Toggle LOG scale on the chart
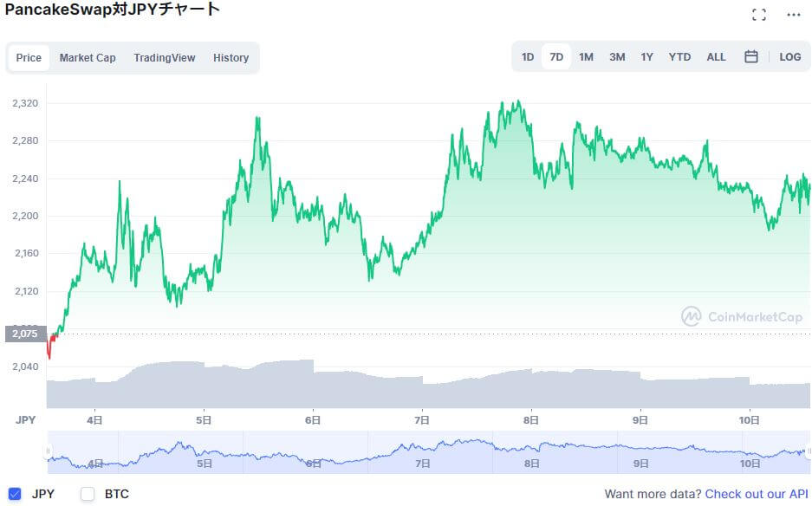Image resolution: width=812 pixels, height=506 pixels. [x=789, y=57]
